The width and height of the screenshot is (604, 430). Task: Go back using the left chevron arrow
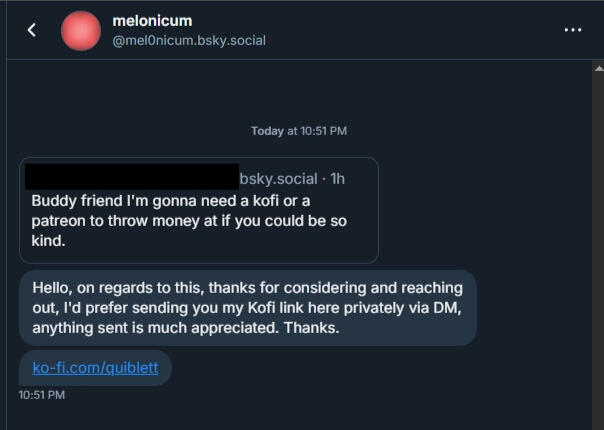(31, 30)
